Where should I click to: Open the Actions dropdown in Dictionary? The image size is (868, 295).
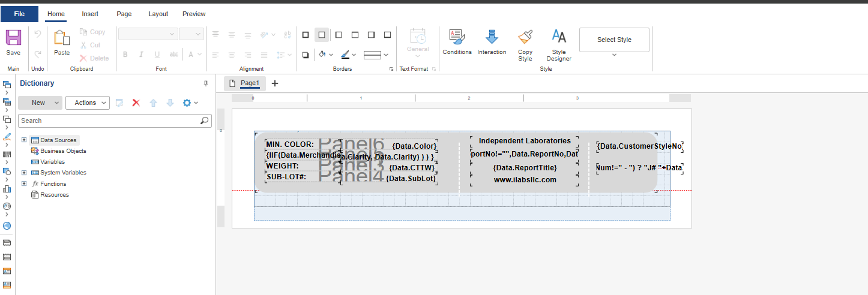tap(88, 103)
